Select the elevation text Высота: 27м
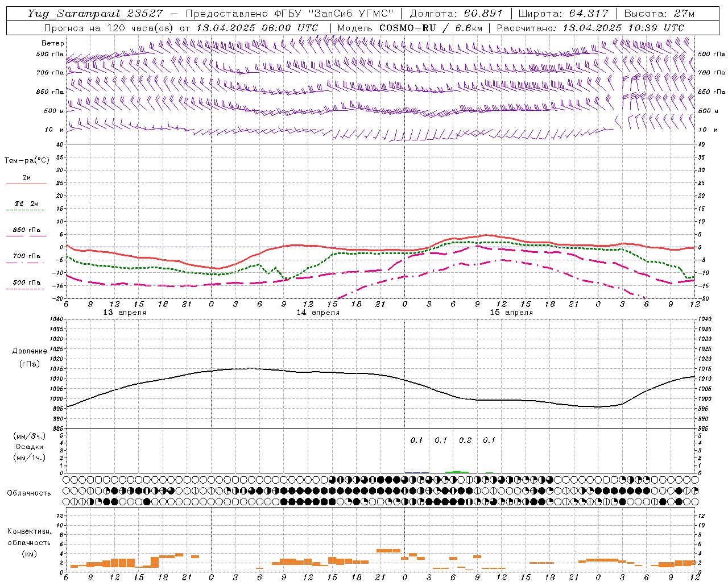 (659, 14)
